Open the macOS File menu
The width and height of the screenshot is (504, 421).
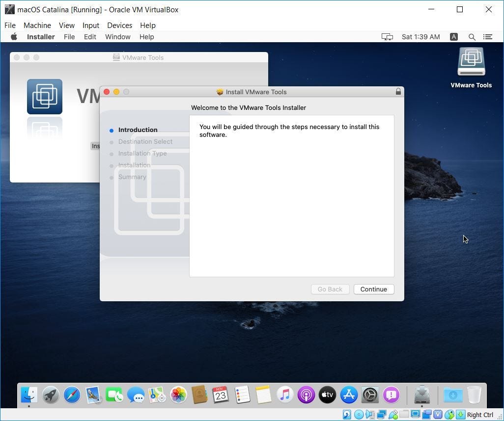tap(69, 37)
